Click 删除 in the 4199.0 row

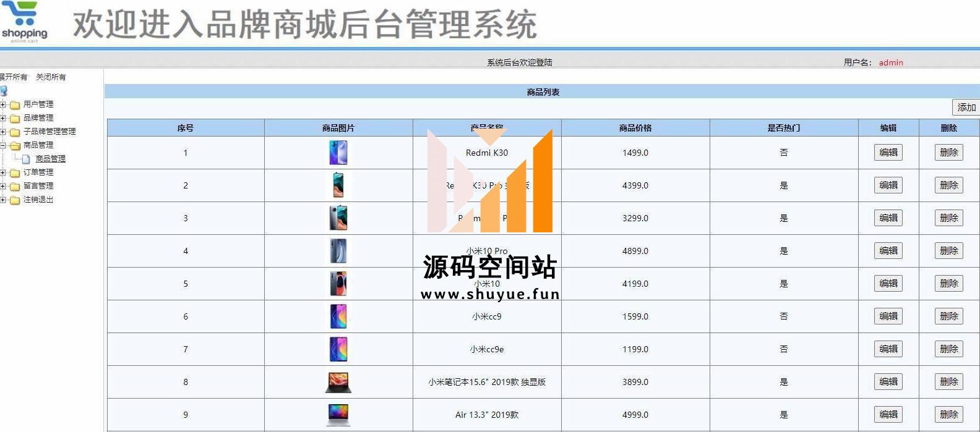(949, 284)
